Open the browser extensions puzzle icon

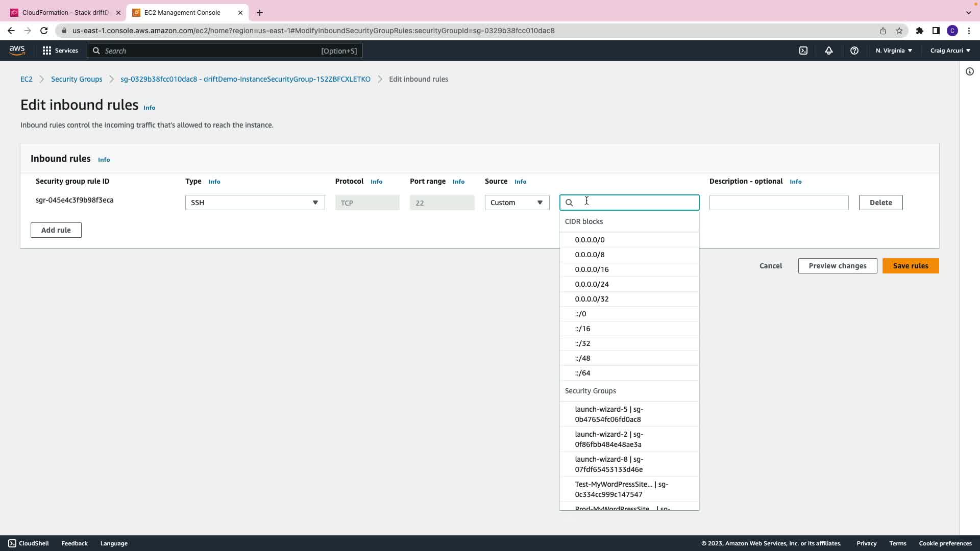(920, 31)
